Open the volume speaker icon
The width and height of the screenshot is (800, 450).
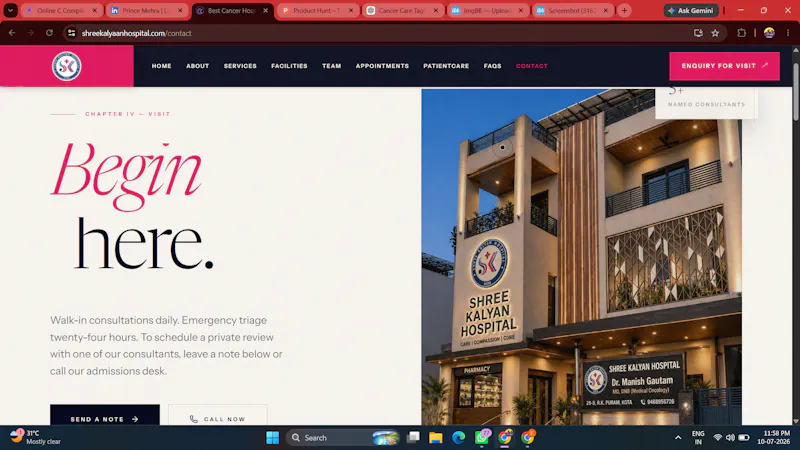730,438
